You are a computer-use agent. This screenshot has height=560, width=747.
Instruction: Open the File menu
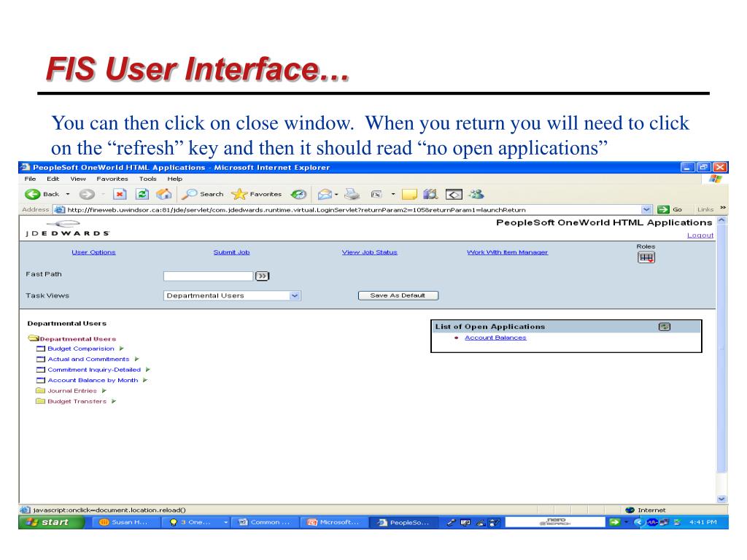pyautogui.click(x=30, y=179)
